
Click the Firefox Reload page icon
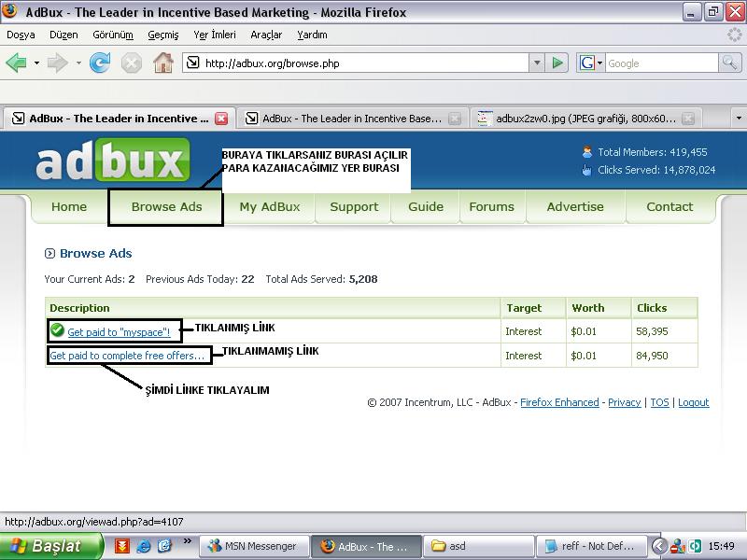coord(100,63)
